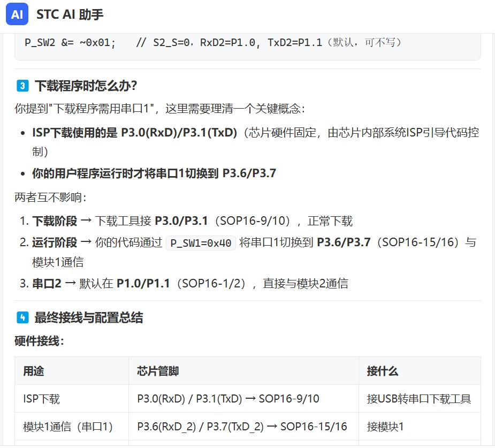Click the 硬件接线 label
The height and width of the screenshot is (448, 495).
[40, 341]
